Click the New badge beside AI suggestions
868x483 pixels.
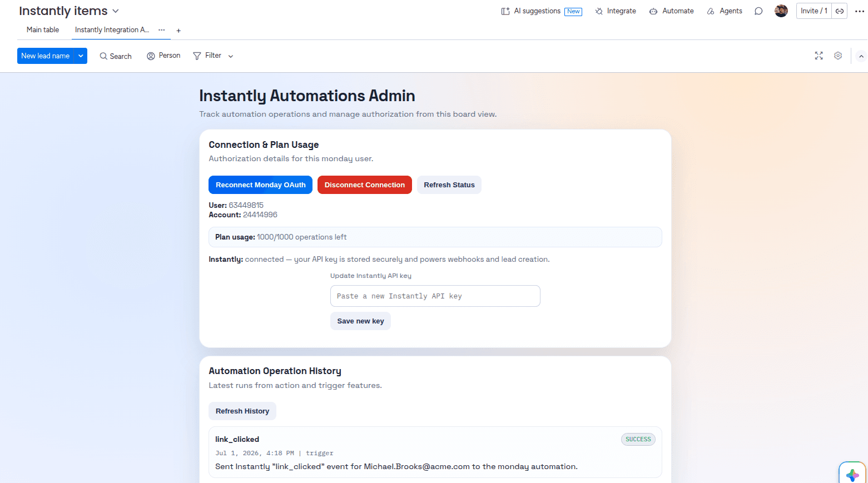pos(573,12)
